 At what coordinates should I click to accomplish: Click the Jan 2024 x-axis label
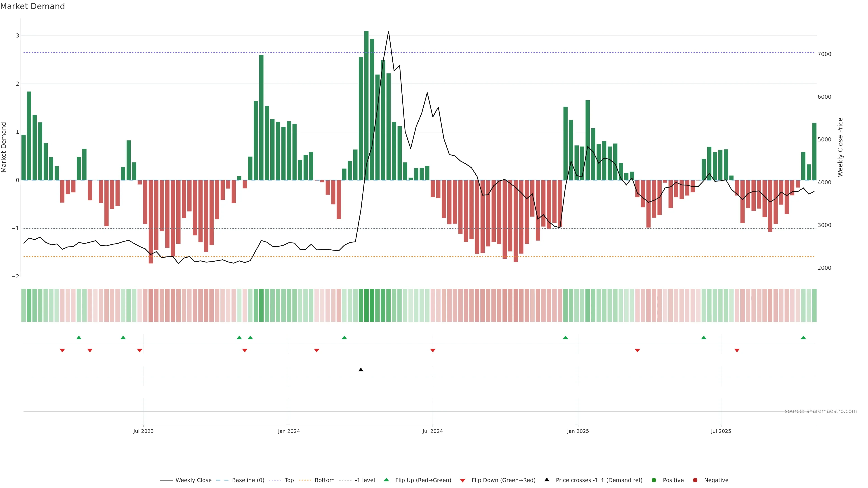pos(289,431)
